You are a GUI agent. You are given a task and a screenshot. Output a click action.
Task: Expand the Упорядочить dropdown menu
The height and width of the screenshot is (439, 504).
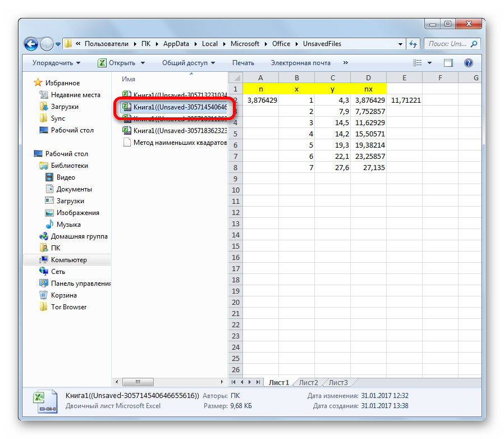pyautogui.click(x=56, y=63)
